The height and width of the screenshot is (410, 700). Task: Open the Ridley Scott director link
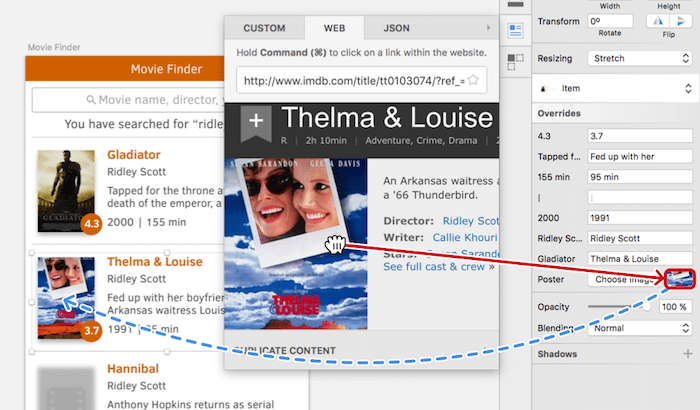coord(471,221)
